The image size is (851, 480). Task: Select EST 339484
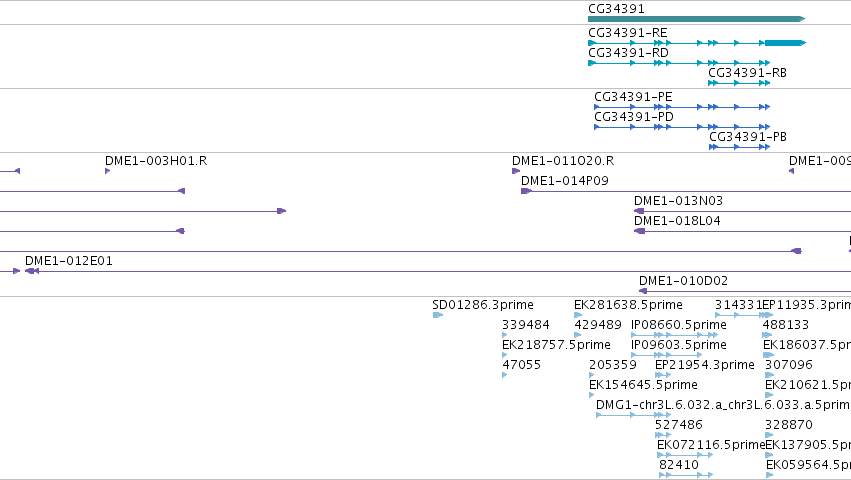tap(505, 335)
